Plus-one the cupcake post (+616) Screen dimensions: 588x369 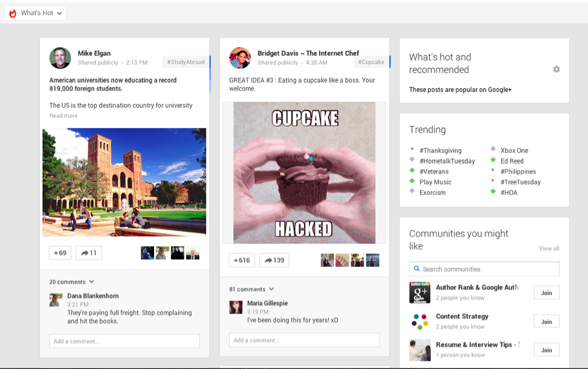click(242, 260)
